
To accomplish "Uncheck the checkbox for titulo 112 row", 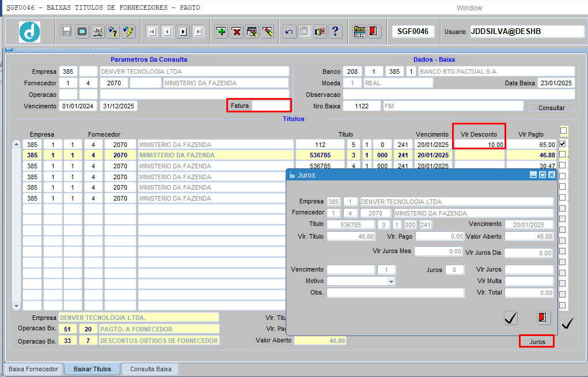I will [563, 144].
